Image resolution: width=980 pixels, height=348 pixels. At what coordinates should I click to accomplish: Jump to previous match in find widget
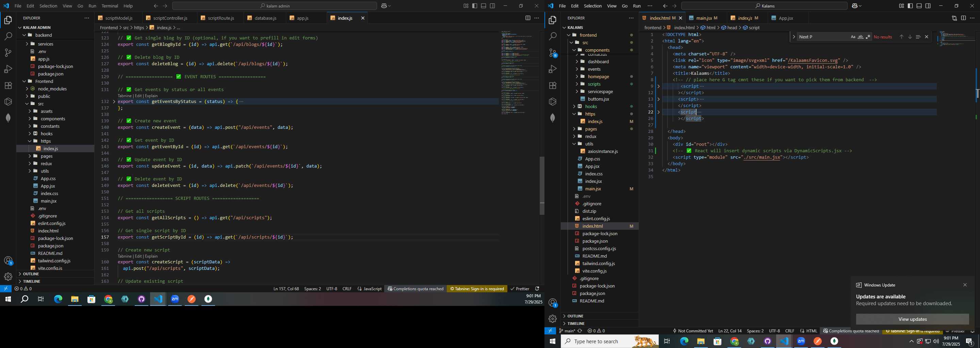tap(901, 37)
